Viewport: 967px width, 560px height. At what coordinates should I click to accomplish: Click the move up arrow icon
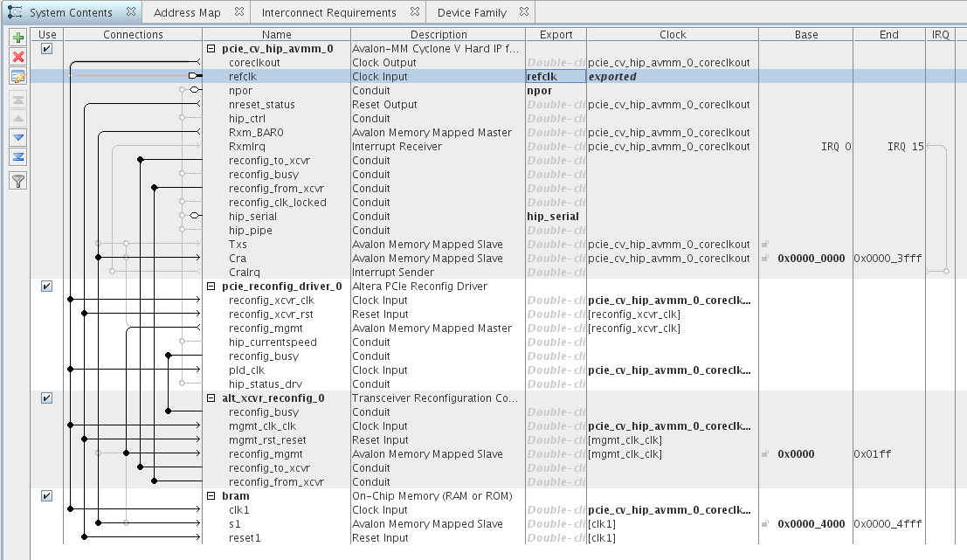[17, 118]
